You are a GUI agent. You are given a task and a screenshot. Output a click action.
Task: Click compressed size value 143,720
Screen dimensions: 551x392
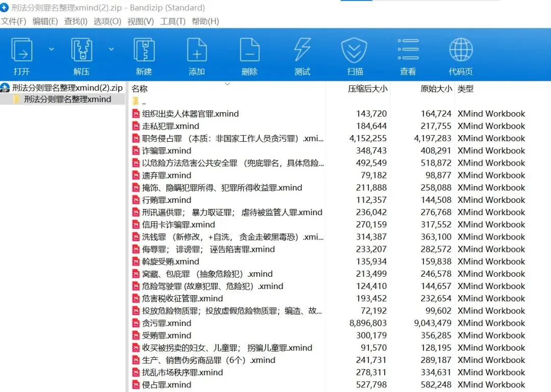pyautogui.click(x=371, y=114)
